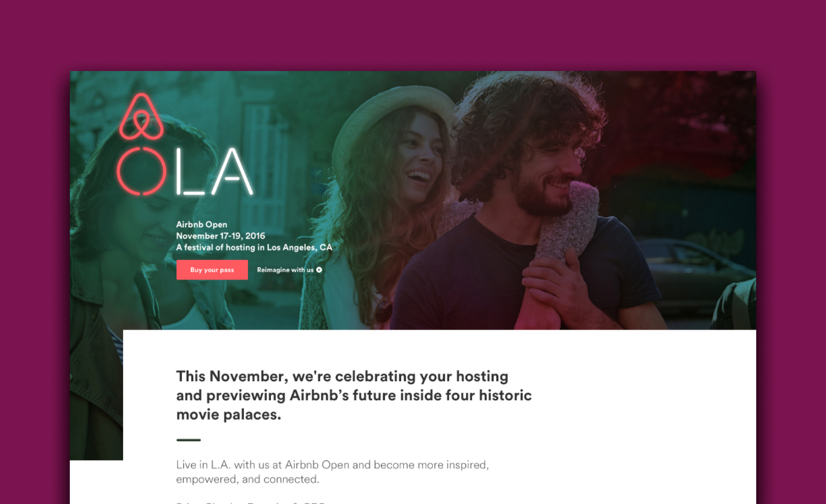Viewport: 826px width, 504px height.
Task: Click the magenta background above the page
Action: pos(412,33)
